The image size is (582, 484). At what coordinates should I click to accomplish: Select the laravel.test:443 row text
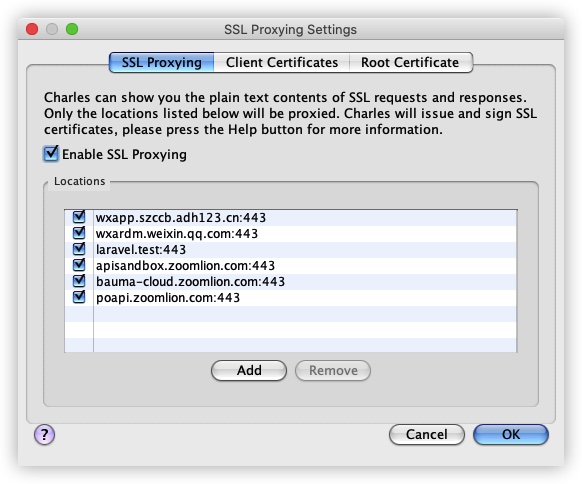point(141,250)
